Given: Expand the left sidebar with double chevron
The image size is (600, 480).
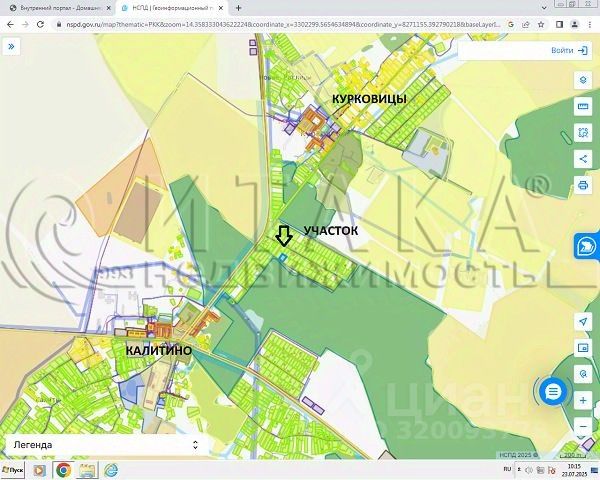Looking at the screenshot, I should 12,46.
